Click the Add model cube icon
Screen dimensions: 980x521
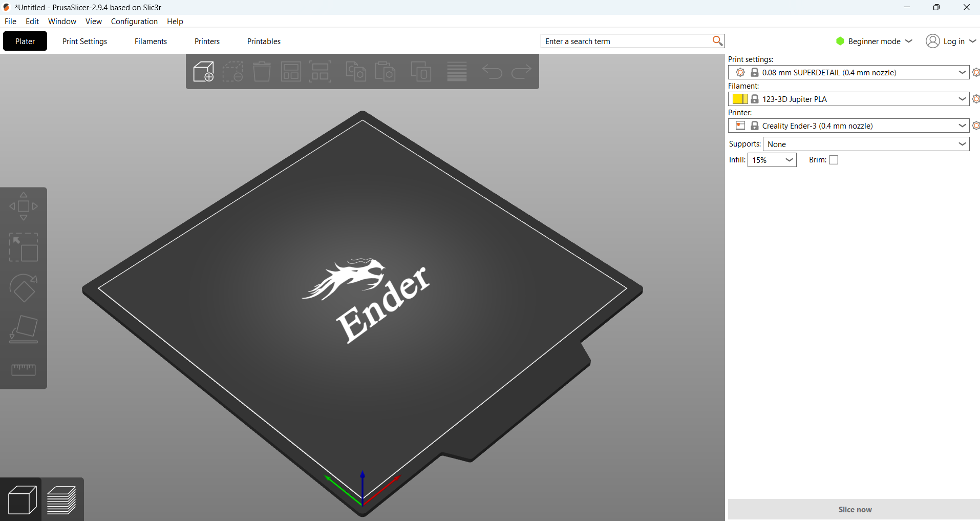click(203, 72)
